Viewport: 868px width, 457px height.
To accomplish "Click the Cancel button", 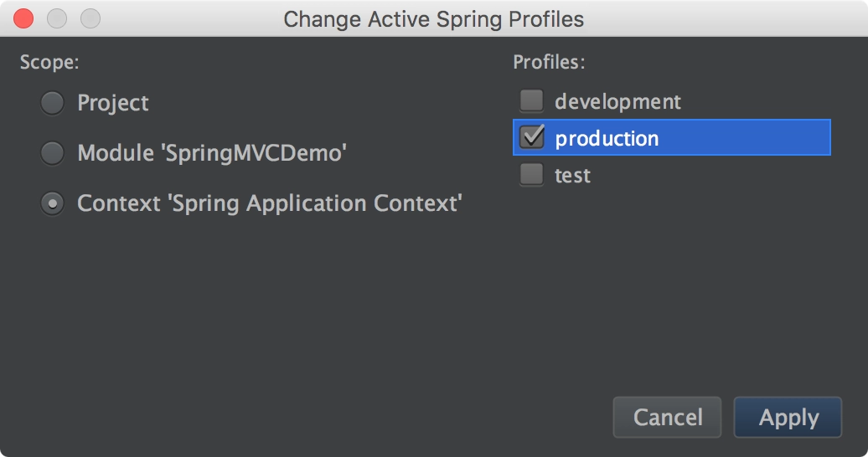I will pyautogui.click(x=667, y=417).
